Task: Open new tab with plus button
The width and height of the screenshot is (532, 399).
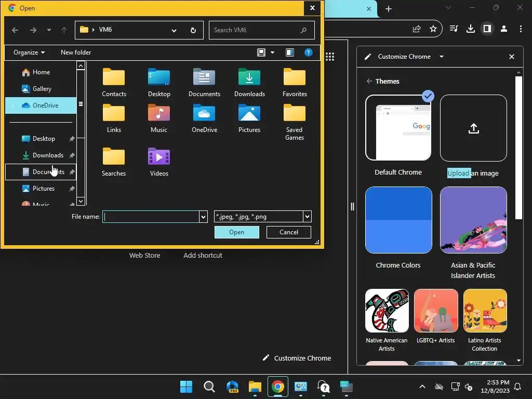Action: click(x=389, y=9)
